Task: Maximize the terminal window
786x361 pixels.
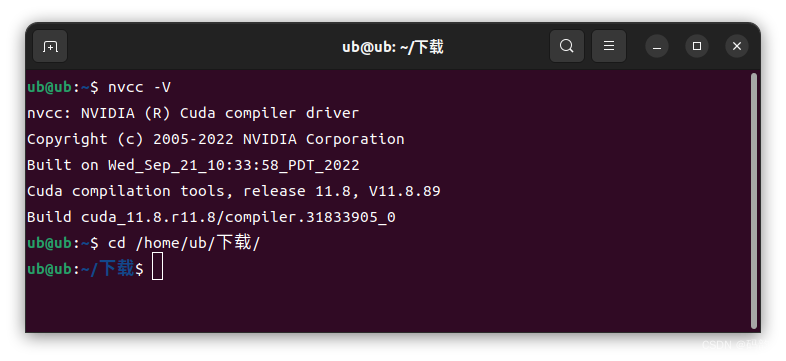Action: 697,46
